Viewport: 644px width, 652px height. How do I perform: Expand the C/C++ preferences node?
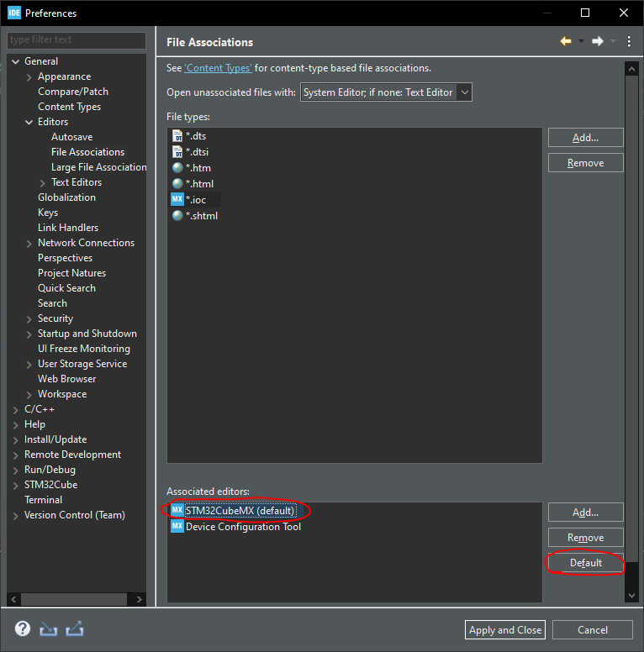pyautogui.click(x=15, y=410)
